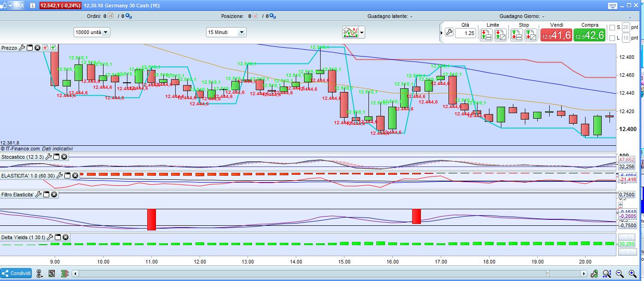644x281 pixels.
Task: Click the 11.00 red signal bar
Action: coord(152,219)
